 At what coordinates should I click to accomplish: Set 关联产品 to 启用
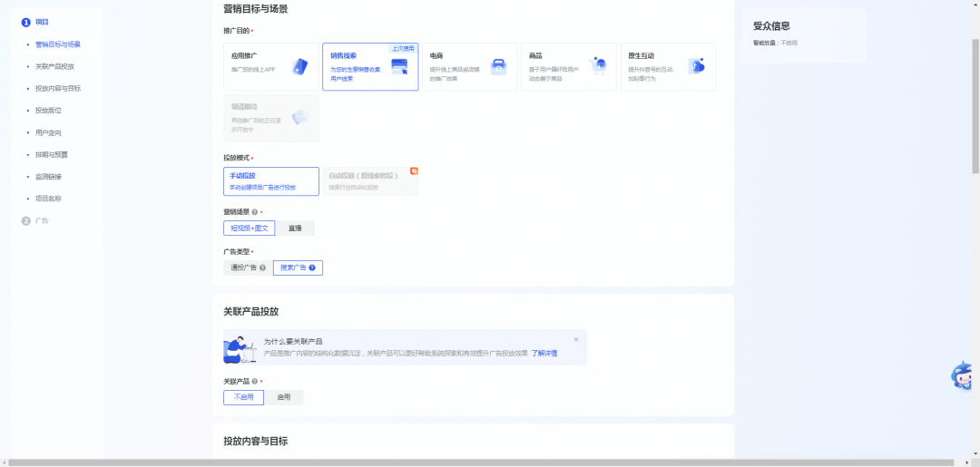click(284, 397)
